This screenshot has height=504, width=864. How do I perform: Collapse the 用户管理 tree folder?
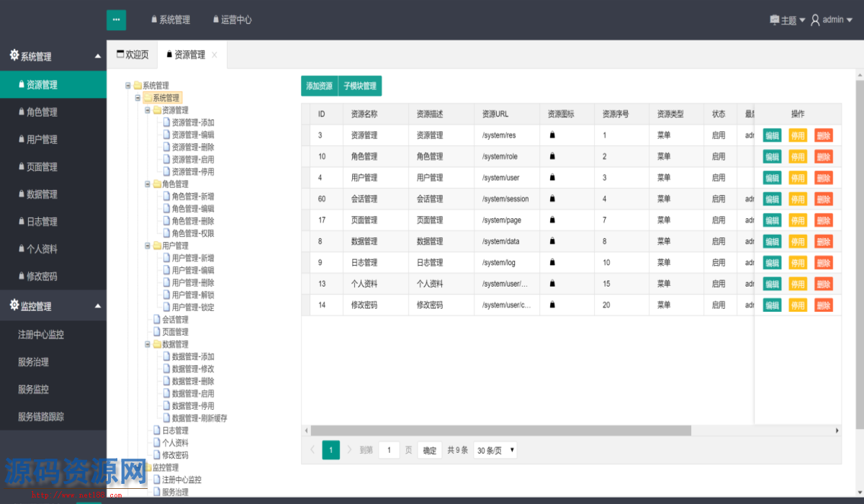point(148,246)
